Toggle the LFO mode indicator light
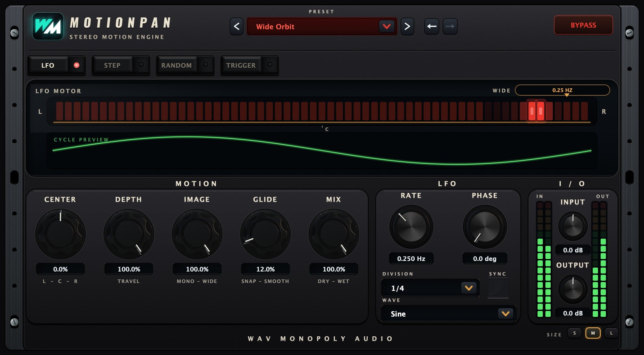The width and height of the screenshot is (644, 355). (77, 65)
